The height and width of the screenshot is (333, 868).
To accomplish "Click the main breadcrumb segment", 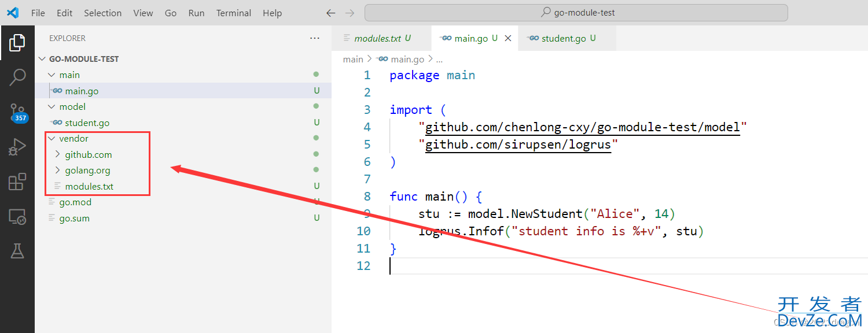I will (353, 59).
